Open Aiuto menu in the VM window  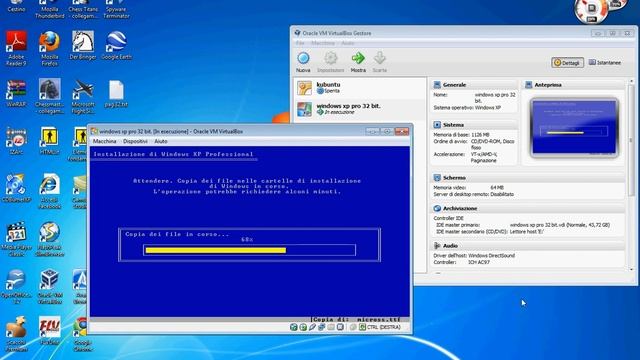(x=161, y=141)
